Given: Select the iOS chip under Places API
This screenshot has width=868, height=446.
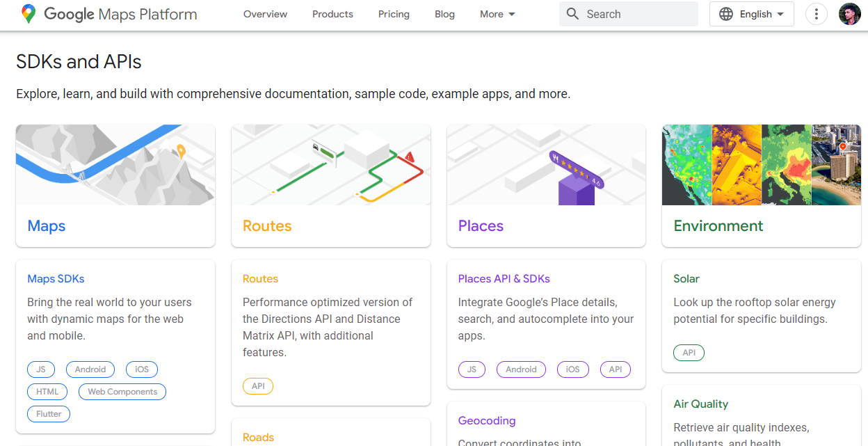Looking at the screenshot, I should pyautogui.click(x=572, y=369).
